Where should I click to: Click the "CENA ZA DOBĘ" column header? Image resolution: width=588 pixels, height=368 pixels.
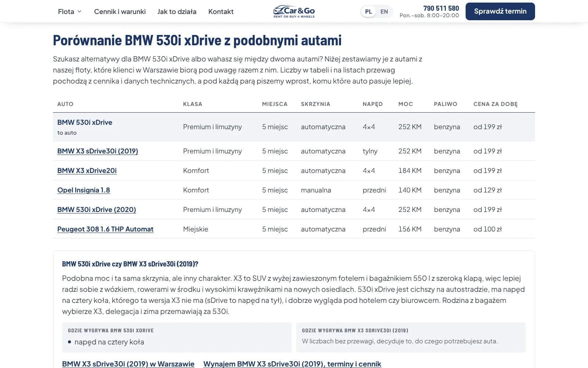click(x=495, y=104)
